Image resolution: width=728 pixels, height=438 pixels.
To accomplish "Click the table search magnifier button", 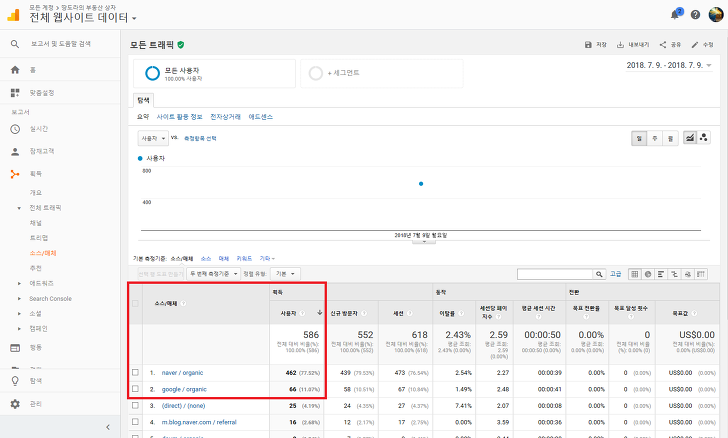I will (599, 274).
